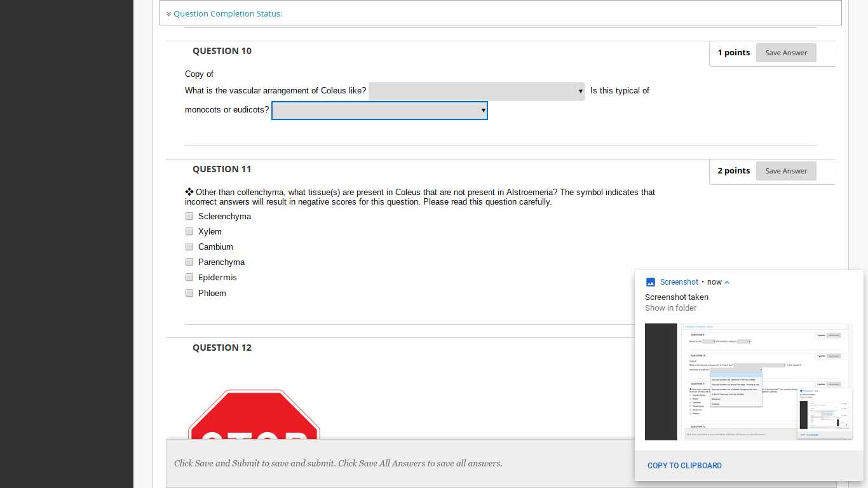The height and width of the screenshot is (488, 868).
Task: Click the QUESTION 10 heading
Action: [222, 51]
